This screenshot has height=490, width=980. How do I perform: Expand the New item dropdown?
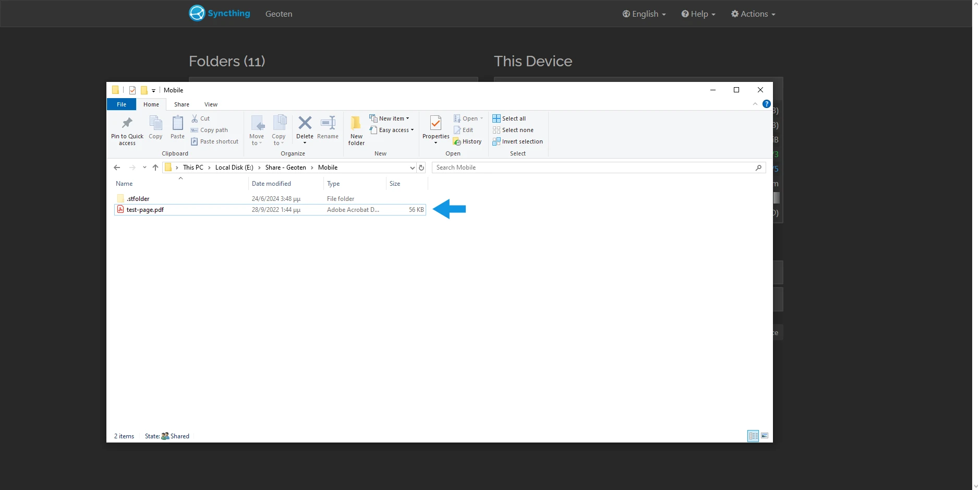pos(390,118)
